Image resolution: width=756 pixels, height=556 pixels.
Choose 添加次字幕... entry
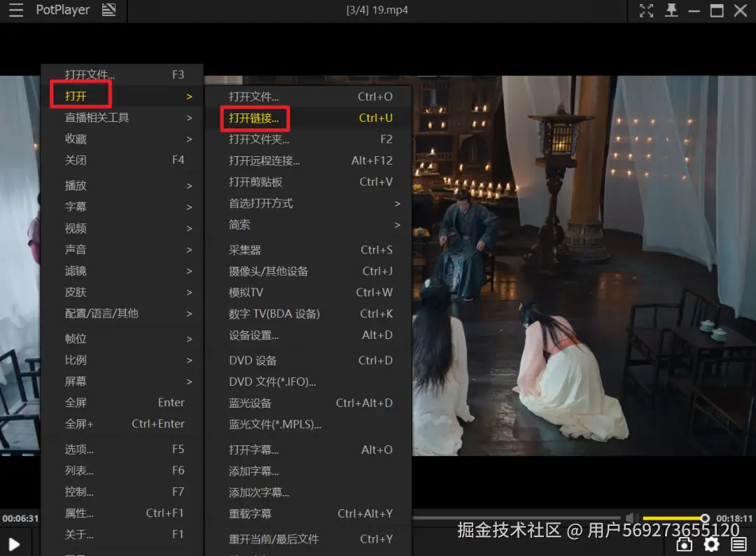click(309, 492)
